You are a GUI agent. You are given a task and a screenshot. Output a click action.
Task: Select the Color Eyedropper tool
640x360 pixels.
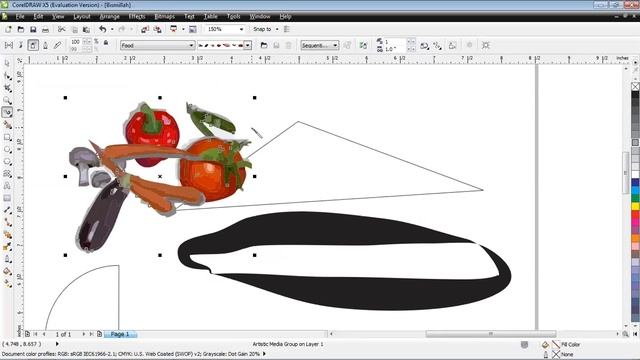tap(7, 247)
